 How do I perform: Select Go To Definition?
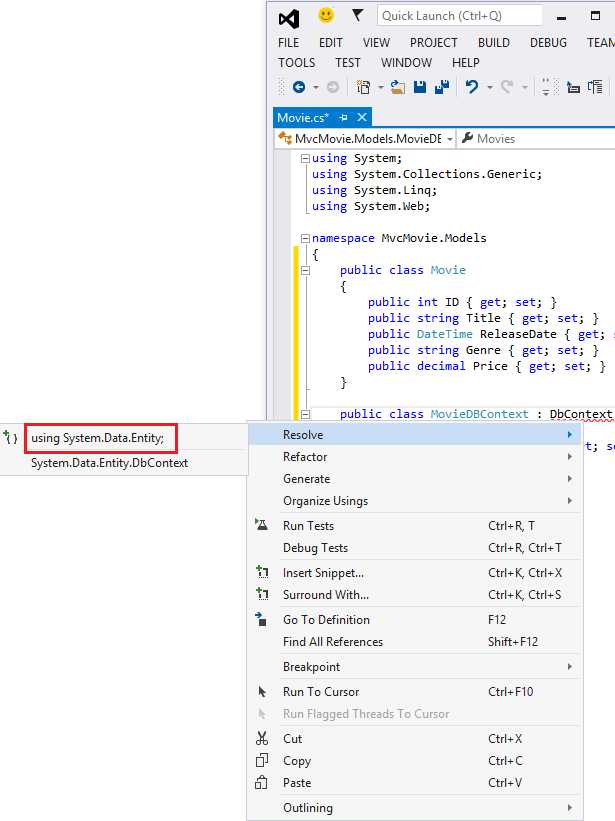(415, 620)
